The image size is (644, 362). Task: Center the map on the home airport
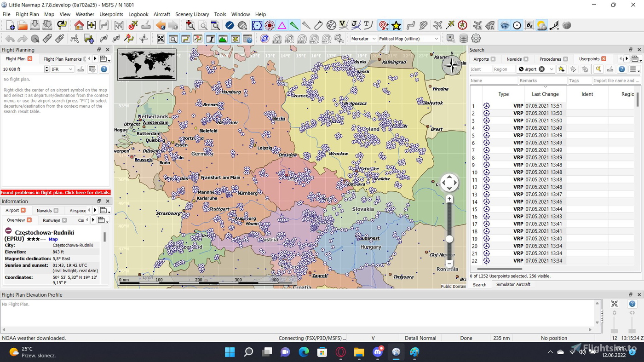pyautogui.click(x=79, y=25)
